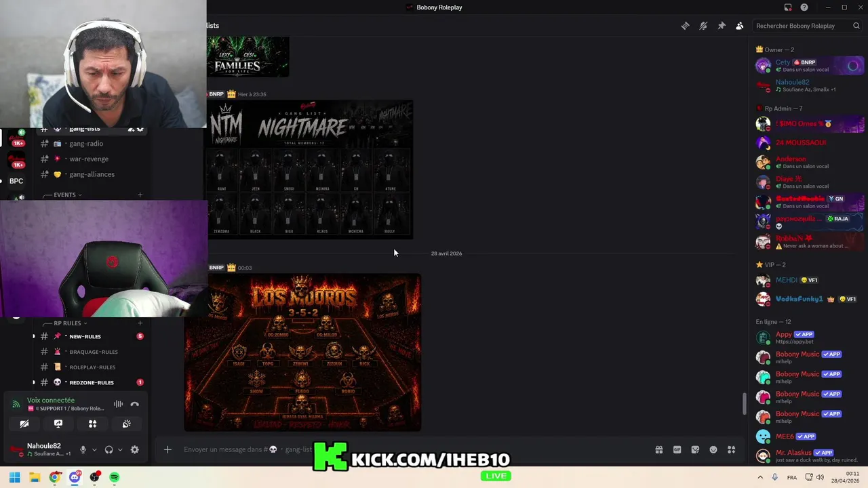
Task: Open member 24 MOUSSAOUI profile
Action: (x=810, y=143)
